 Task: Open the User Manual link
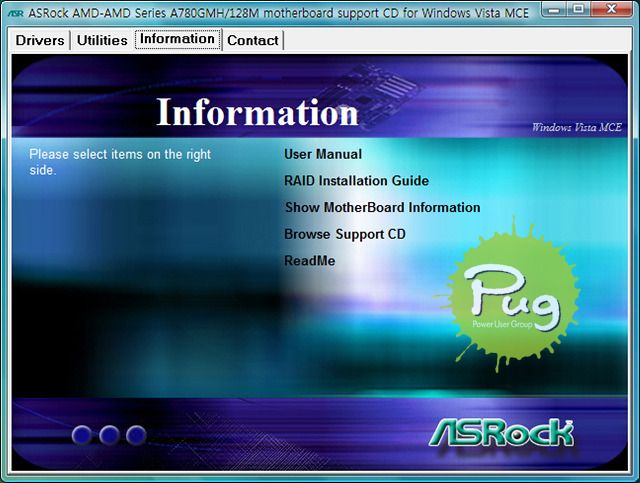[323, 154]
